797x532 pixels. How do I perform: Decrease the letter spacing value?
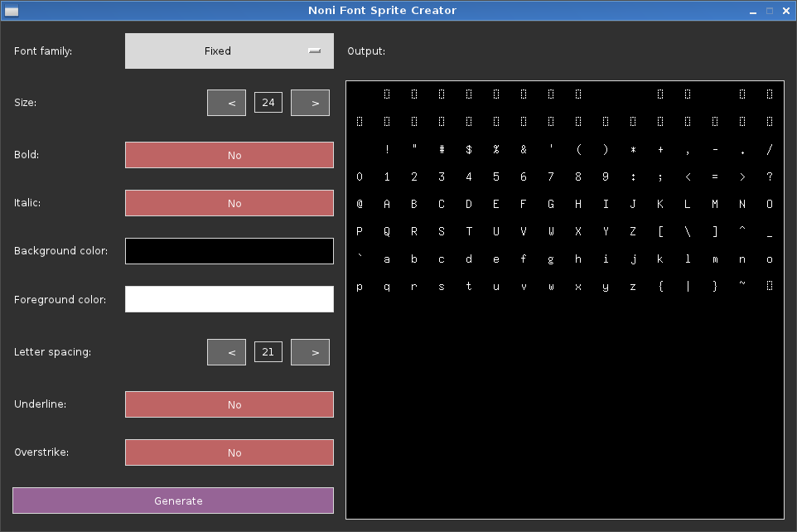pos(226,351)
